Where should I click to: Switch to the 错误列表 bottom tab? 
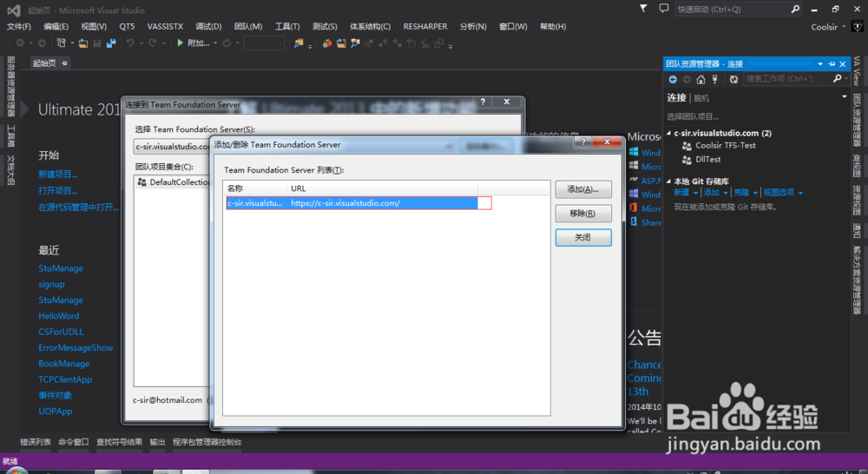click(x=36, y=442)
